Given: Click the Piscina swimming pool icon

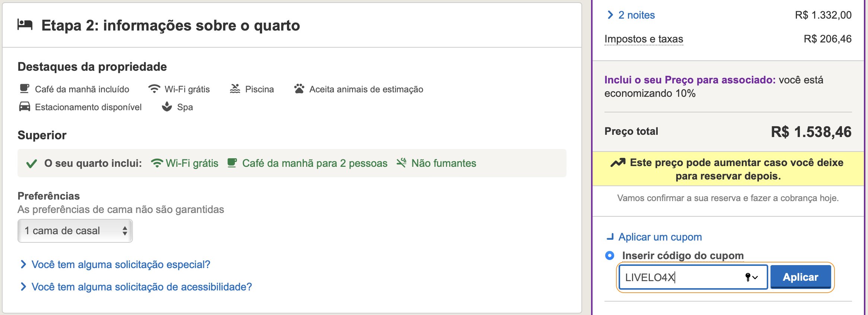Looking at the screenshot, I should tap(235, 89).
